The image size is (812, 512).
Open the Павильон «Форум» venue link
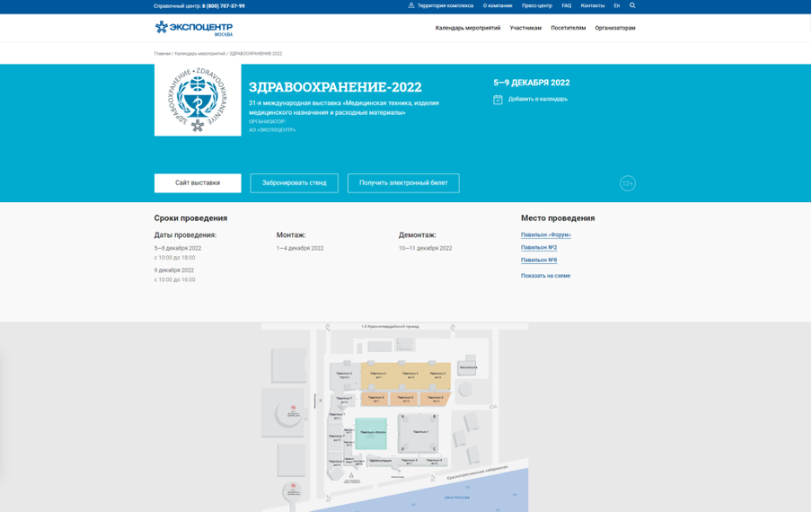pos(546,234)
